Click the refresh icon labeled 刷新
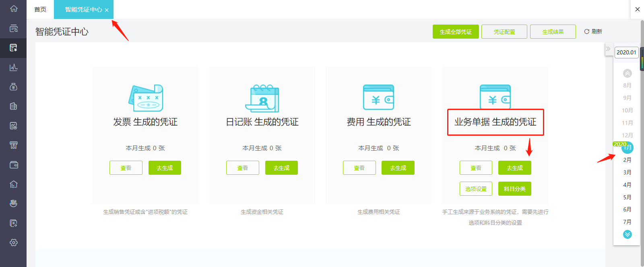This screenshot has width=644, height=267. pos(593,31)
